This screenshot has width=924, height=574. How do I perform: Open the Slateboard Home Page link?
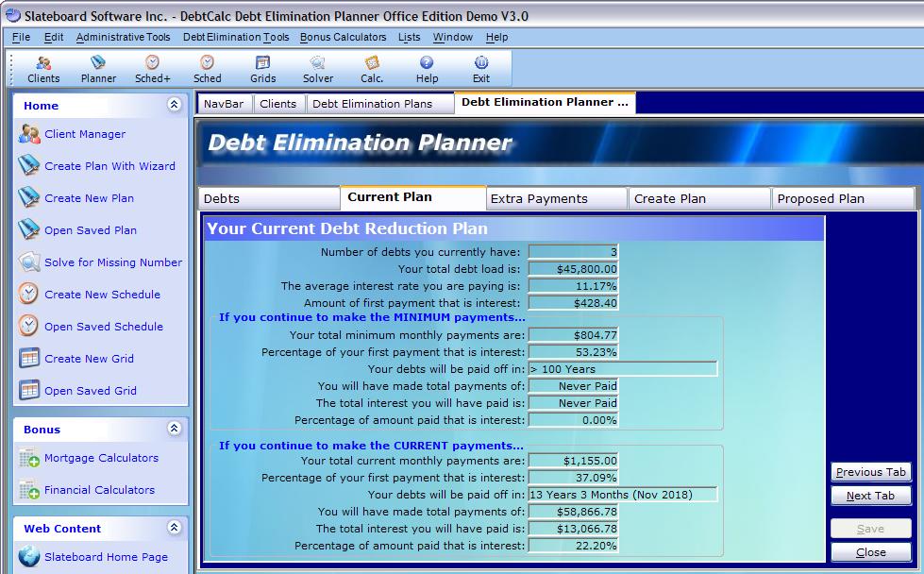[x=106, y=557]
